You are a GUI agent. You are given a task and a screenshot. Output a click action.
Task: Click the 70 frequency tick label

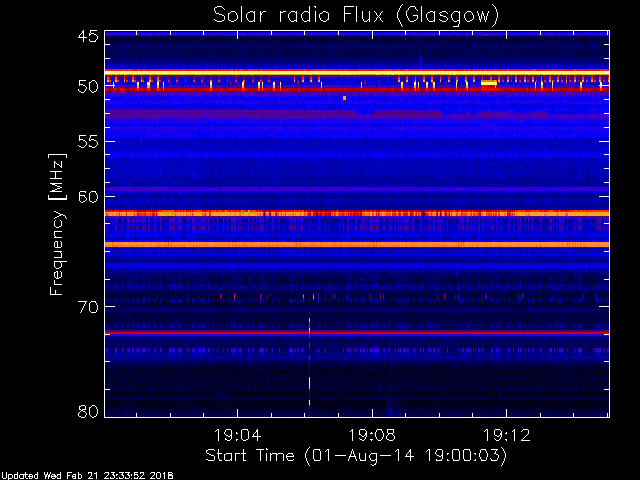(88, 307)
